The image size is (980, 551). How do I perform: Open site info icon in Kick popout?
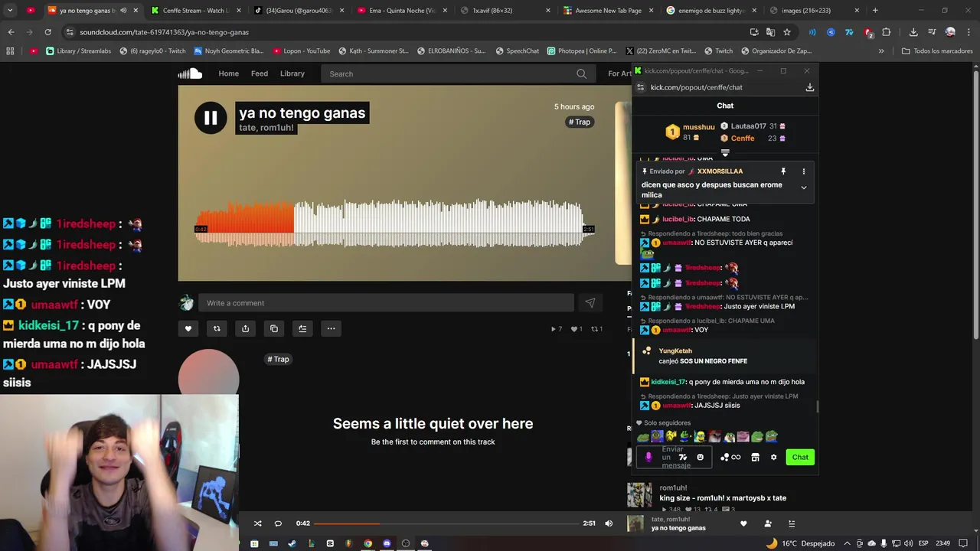pyautogui.click(x=641, y=87)
